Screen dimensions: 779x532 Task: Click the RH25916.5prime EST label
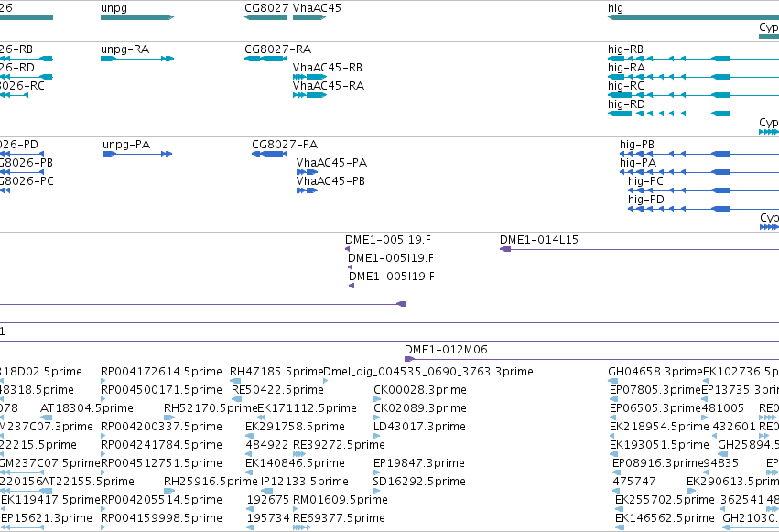[211, 482]
